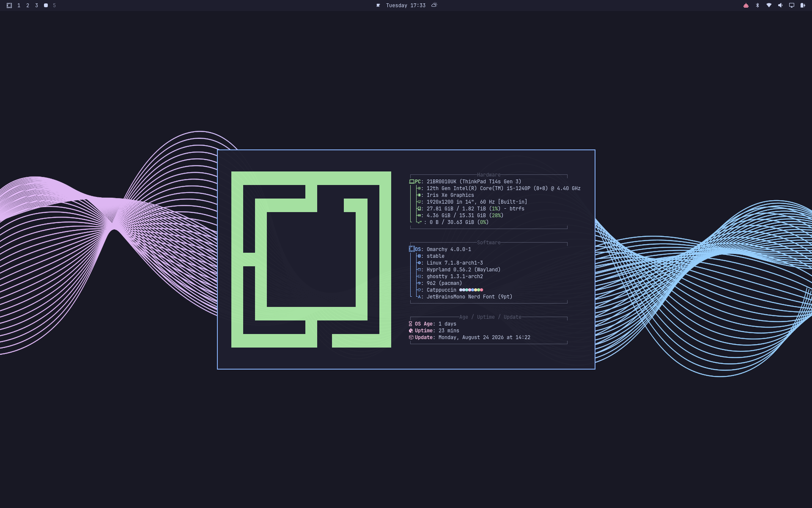
Task: Click the 'Hardware' section heading
Action: 488,175
